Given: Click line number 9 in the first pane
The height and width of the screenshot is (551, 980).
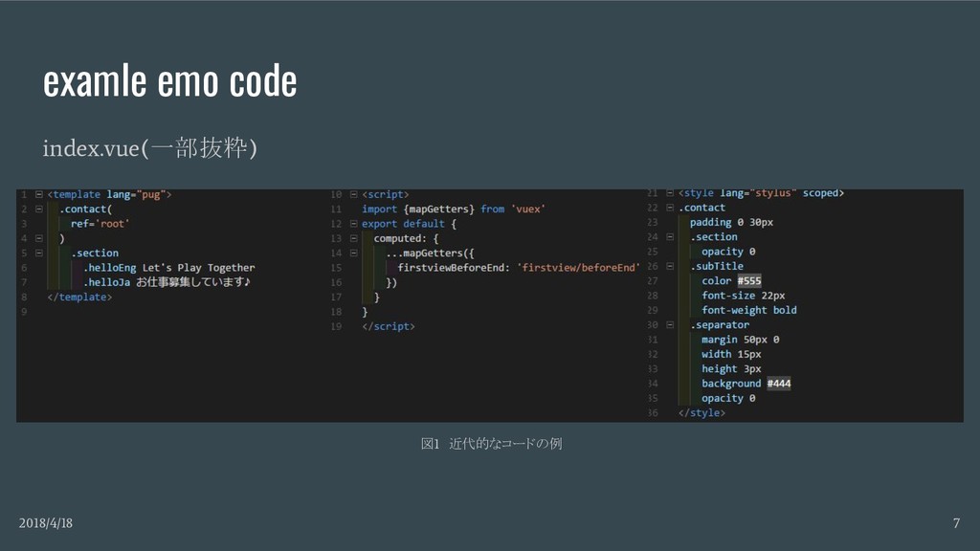Looking at the screenshot, I should [x=24, y=312].
